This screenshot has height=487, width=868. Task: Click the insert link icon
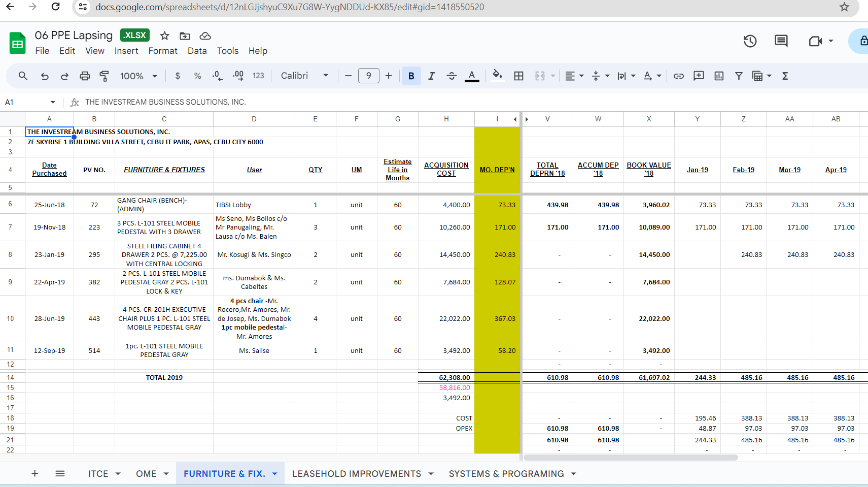(x=678, y=76)
